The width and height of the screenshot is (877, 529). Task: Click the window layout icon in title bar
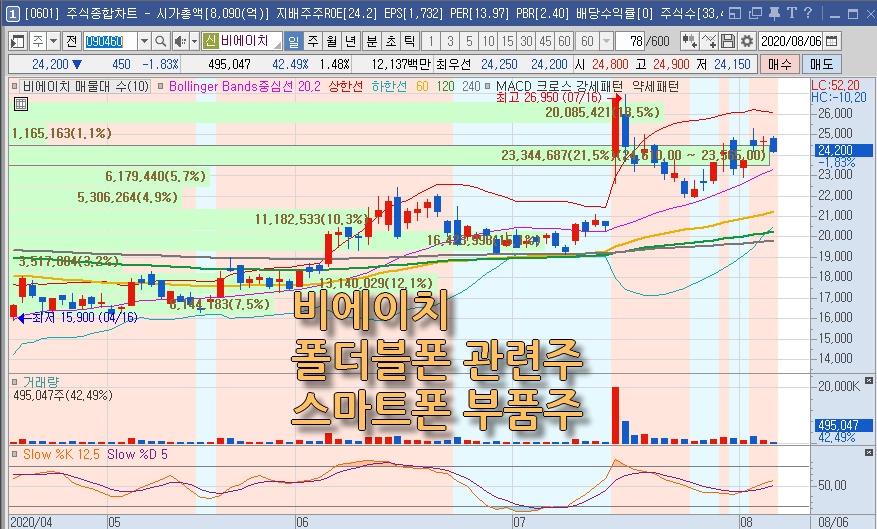click(735, 13)
